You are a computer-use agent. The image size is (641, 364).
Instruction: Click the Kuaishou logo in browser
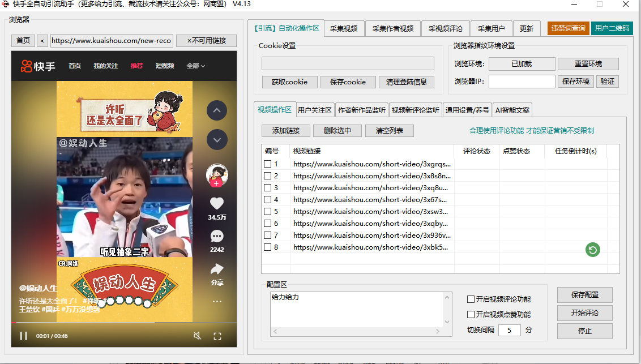37,66
